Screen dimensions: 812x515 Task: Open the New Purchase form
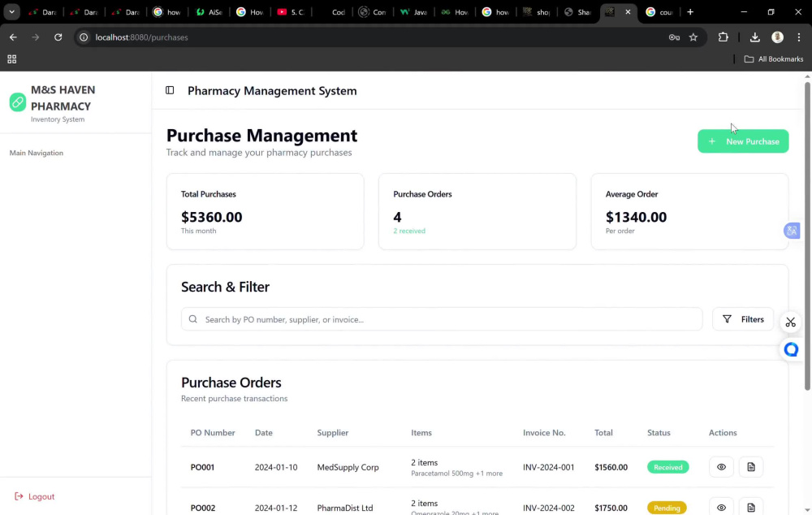(x=743, y=141)
